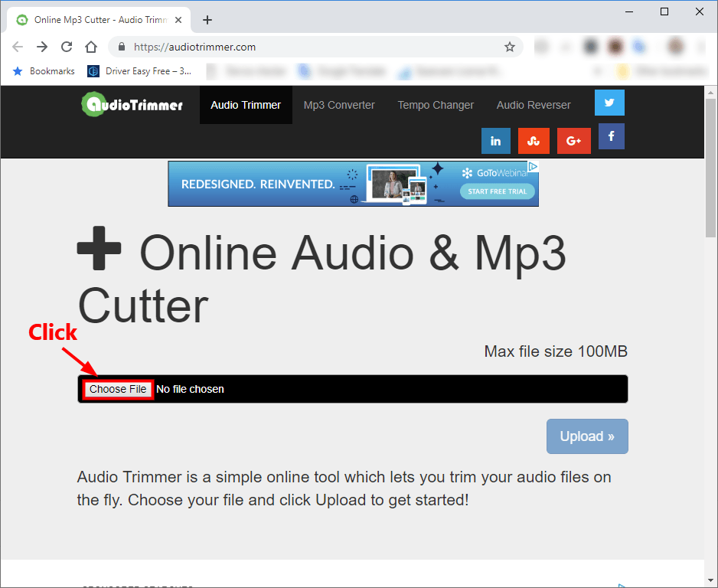This screenshot has height=588, width=718.
Task: Reload the page
Action: click(x=67, y=47)
